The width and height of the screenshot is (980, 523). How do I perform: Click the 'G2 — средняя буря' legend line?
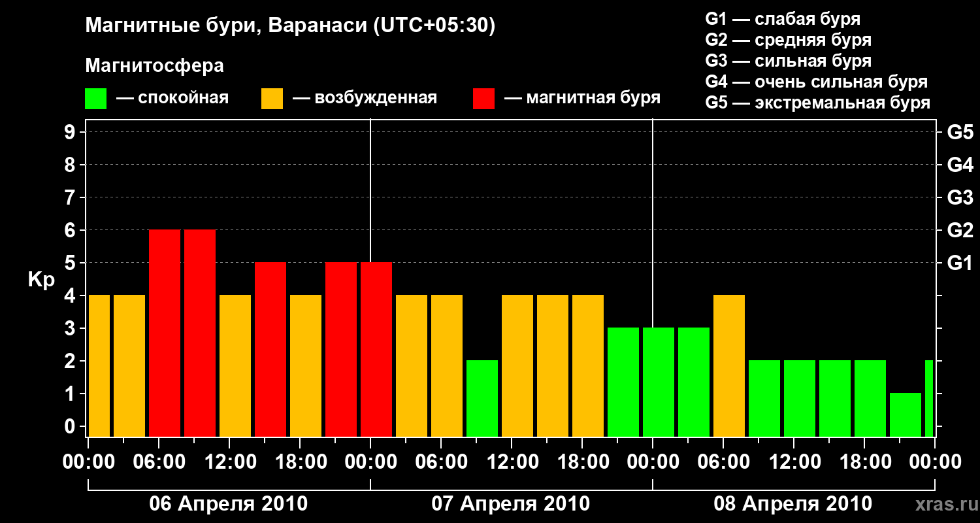789,40
